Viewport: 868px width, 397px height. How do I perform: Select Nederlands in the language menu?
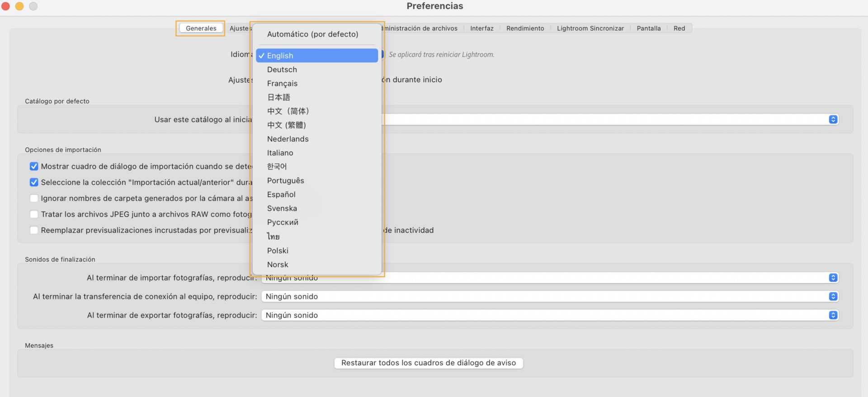(x=317, y=139)
